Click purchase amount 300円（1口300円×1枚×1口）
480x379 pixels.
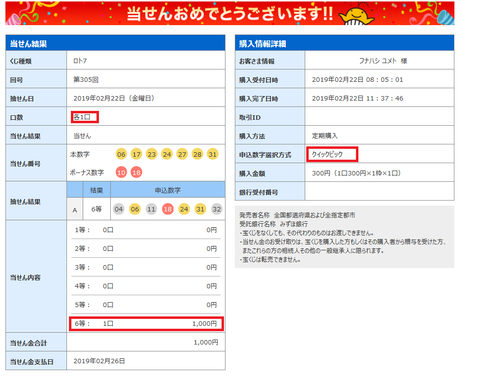(356, 173)
